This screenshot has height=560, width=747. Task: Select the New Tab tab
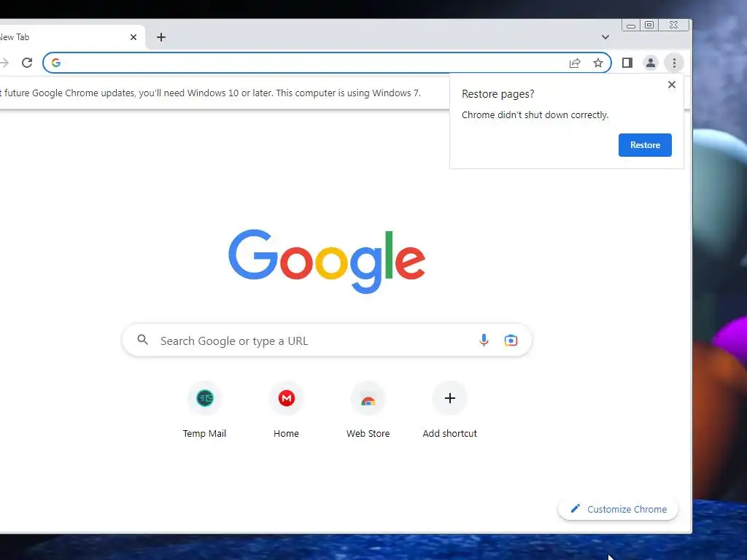69,37
